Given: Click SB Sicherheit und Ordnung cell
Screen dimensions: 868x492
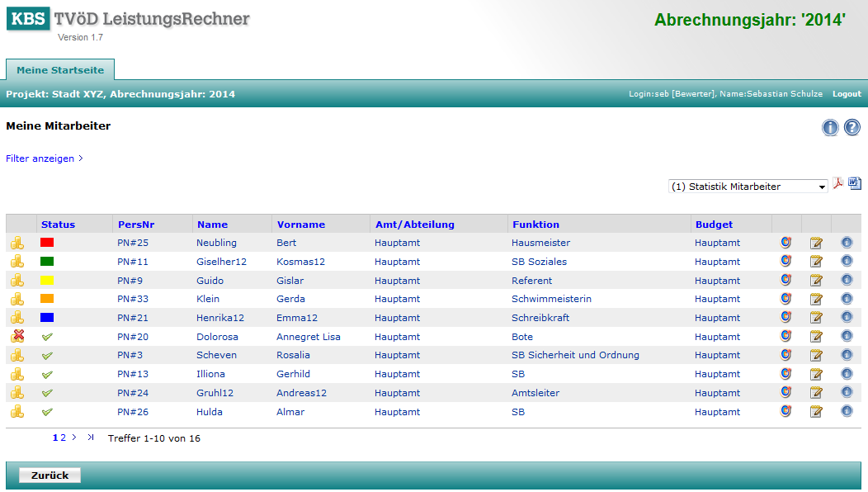Looking at the screenshot, I should point(575,355).
